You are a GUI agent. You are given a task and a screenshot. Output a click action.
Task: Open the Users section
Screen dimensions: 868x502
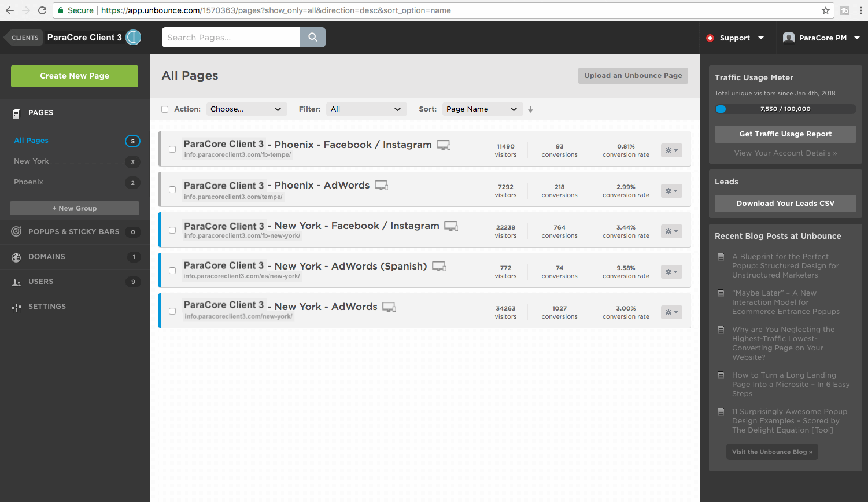click(40, 282)
